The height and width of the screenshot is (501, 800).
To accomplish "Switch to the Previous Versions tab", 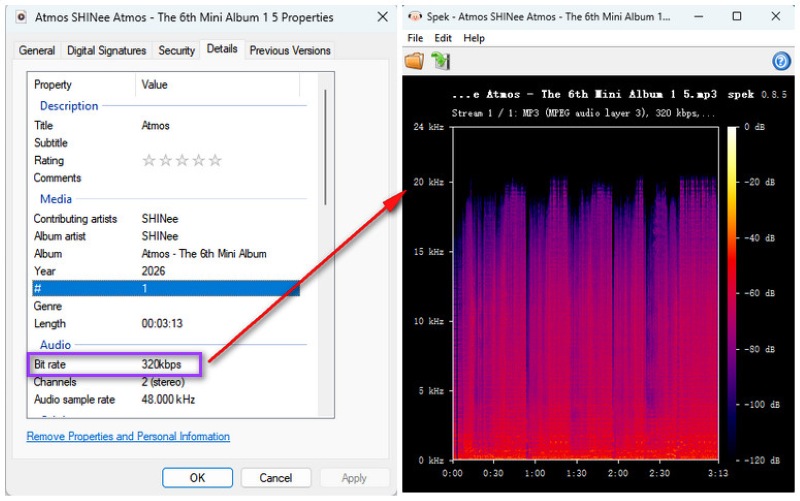I will pyautogui.click(x=290, y=51).
